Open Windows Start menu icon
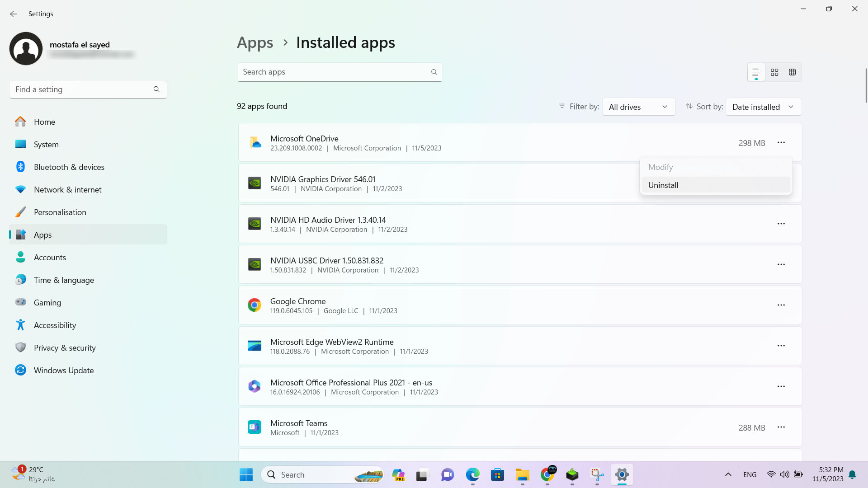The height and width of the screenshot is (488, 868). coord(246,474)
